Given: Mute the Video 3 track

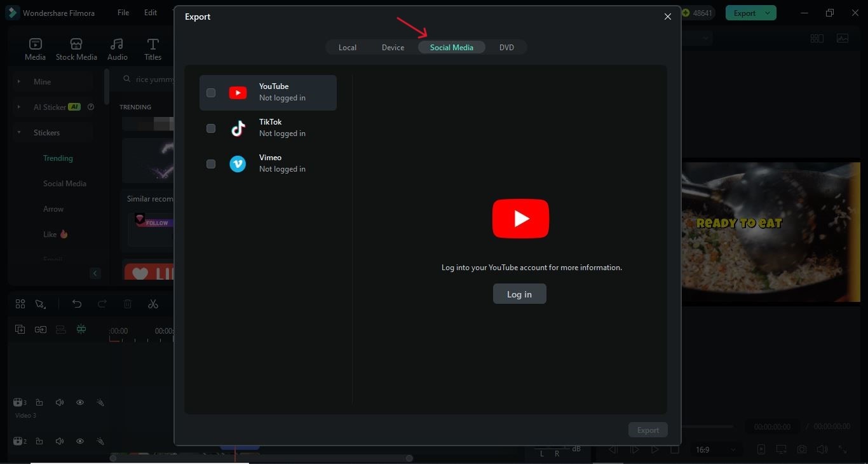Looking at the screenshot, I should coord(60,402).
